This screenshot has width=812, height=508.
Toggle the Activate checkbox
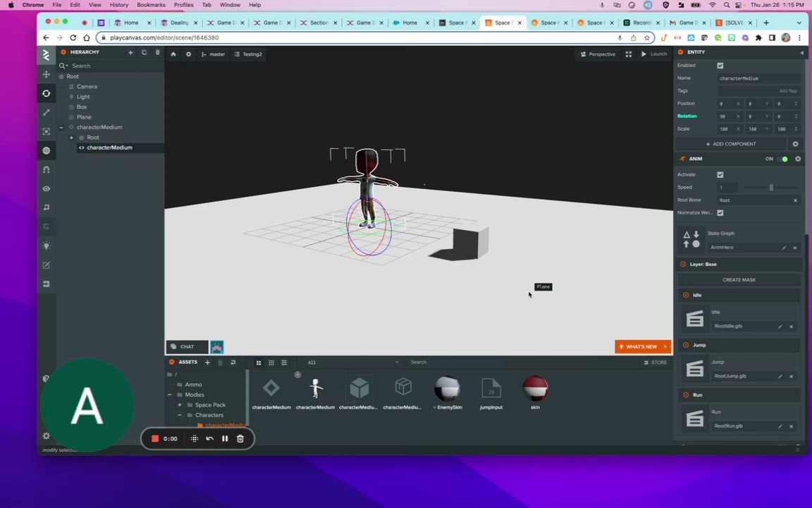pos(720,175)
